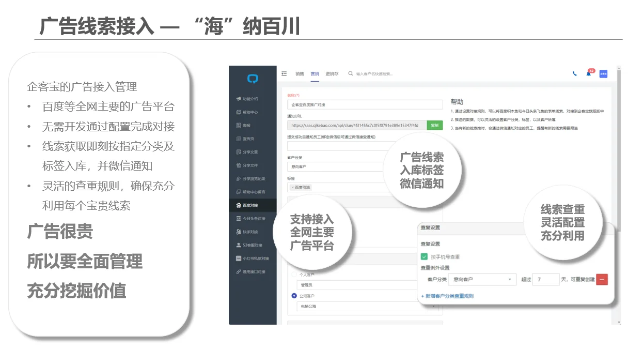Screen dimensions: 644x350
Task: Open 小红书私信对接 in the sidebar
Action: click(253, 258)
